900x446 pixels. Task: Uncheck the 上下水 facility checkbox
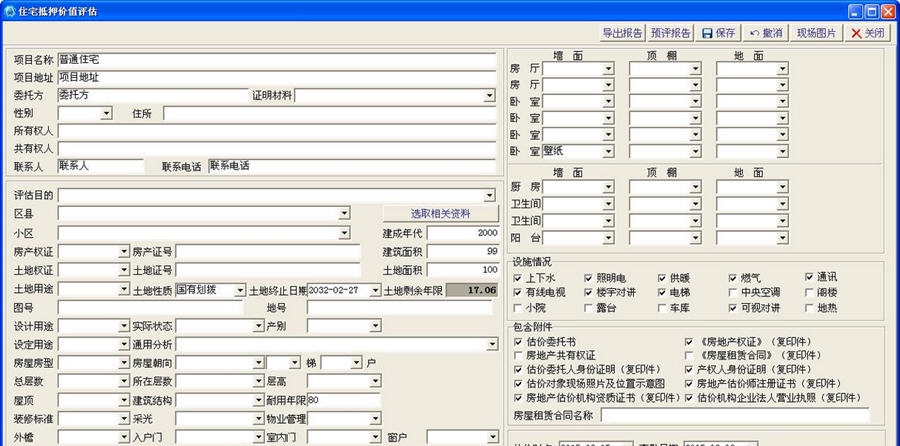518,277
